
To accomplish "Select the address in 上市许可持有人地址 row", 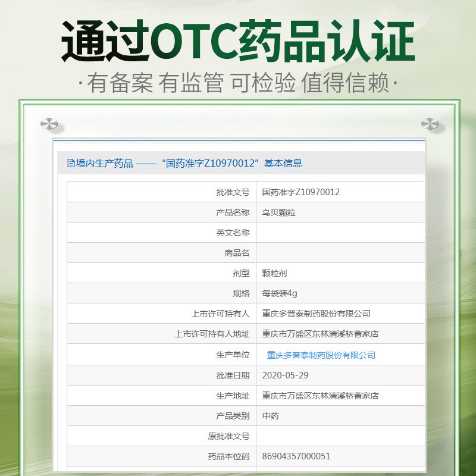I will [320, 334].
